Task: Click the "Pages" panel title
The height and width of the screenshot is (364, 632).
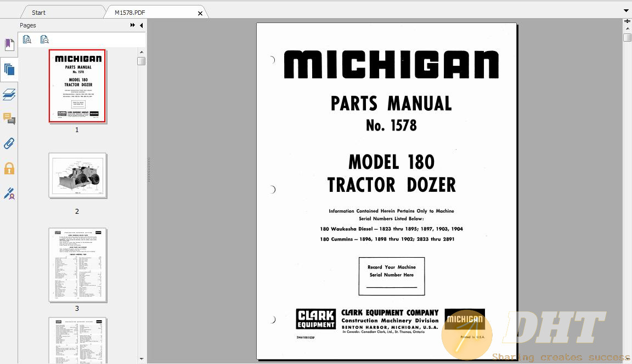Action: pos(28,25)
